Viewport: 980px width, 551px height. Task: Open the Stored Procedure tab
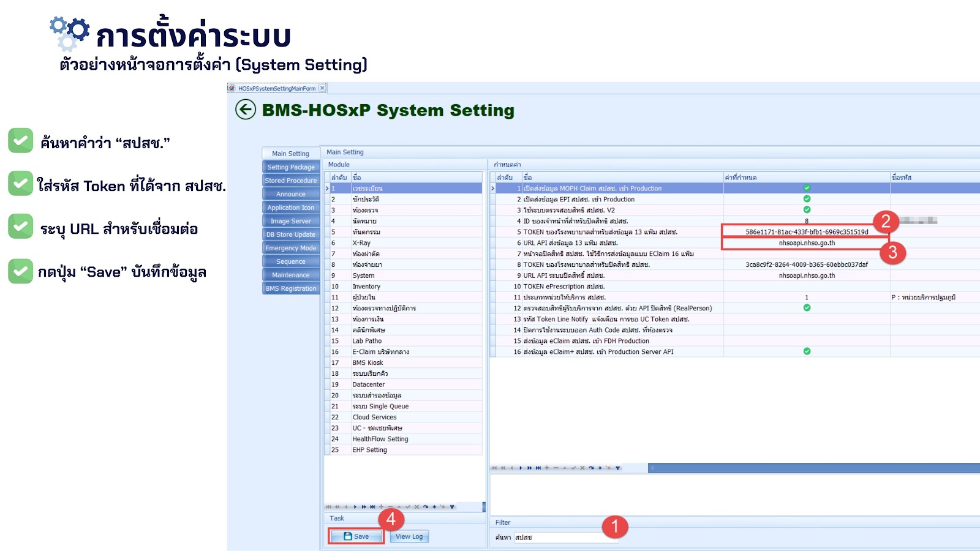(x=291, y=181)
